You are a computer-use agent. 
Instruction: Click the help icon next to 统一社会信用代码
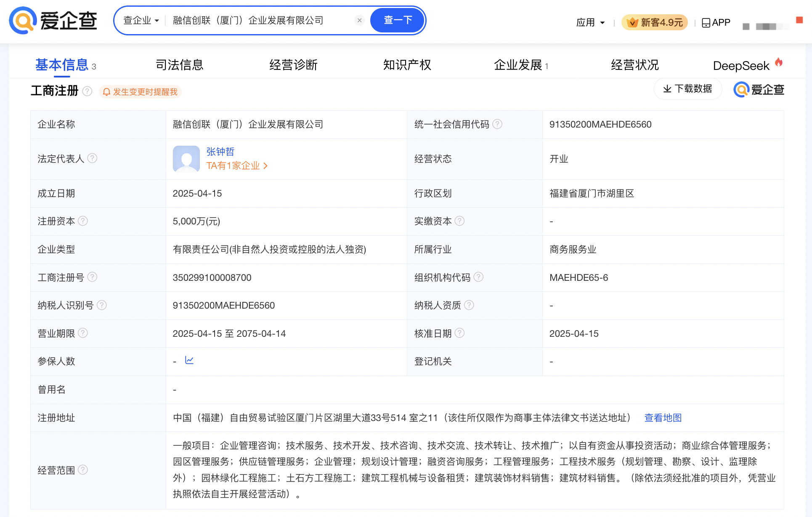point(498,124)
